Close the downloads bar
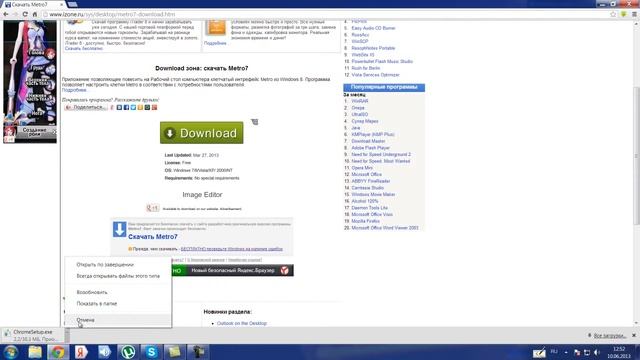The image size is (640, 360). pos(634,336)
